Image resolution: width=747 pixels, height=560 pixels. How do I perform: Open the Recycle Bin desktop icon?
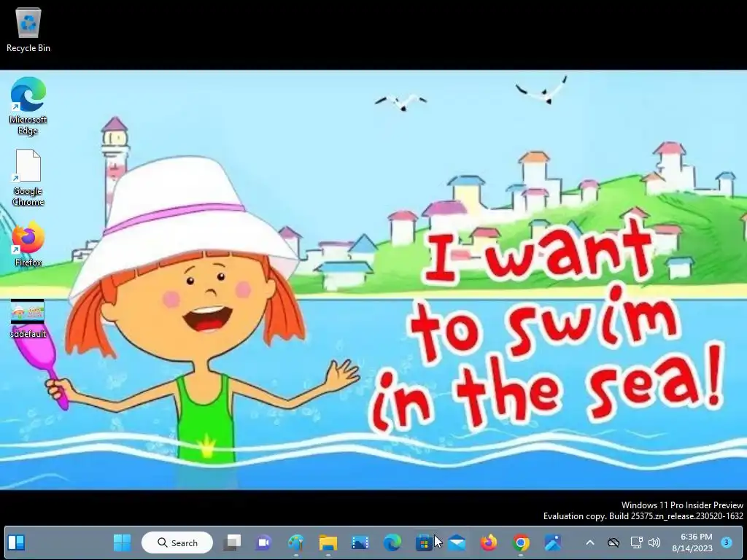(x=28, y=29)
